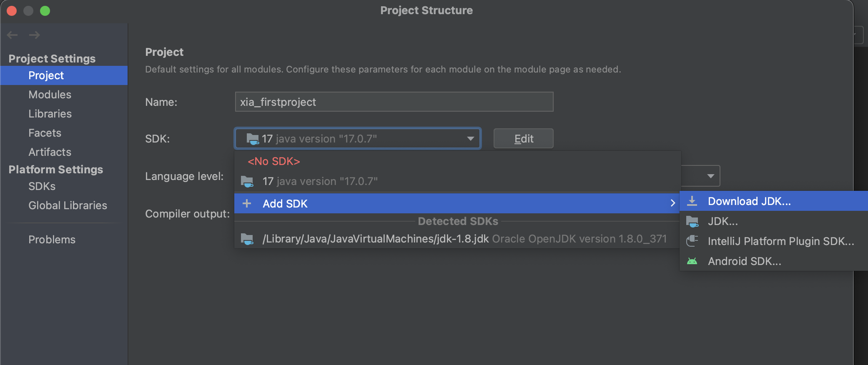The width and height of the screenshot is (868, 365).
Task: Choose JDK... from the submenu
Action: [x=774, y=221]
